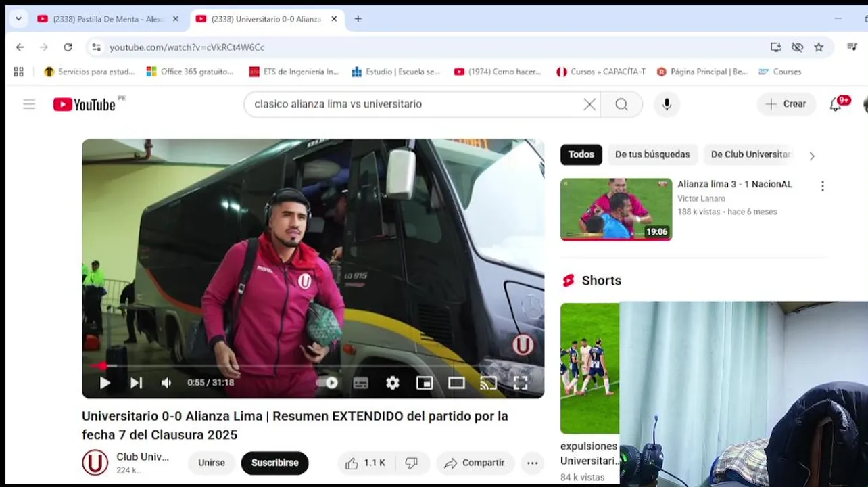Select De tus búsquedas chip
This screenshot has width=868, height=487.
point(652,154)
